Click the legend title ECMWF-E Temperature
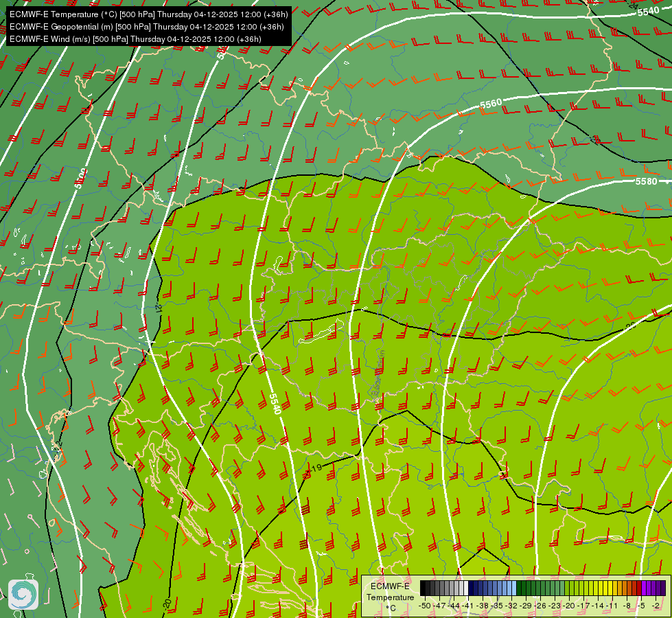 click(390, 592)
